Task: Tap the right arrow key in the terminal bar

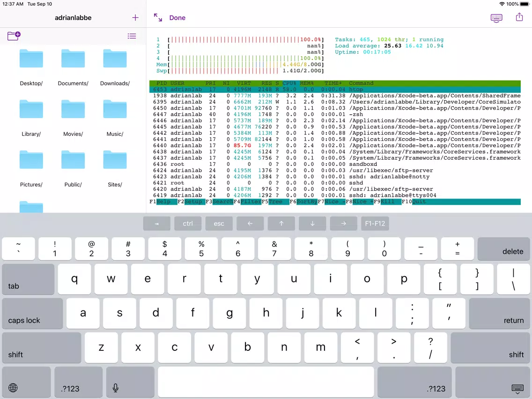Action: (344, 223)
